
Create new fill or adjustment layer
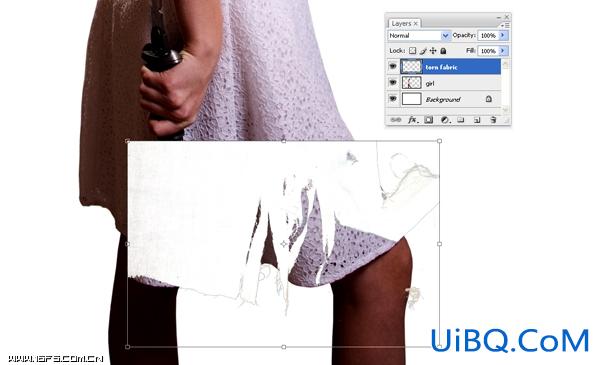tap(445, 120)
